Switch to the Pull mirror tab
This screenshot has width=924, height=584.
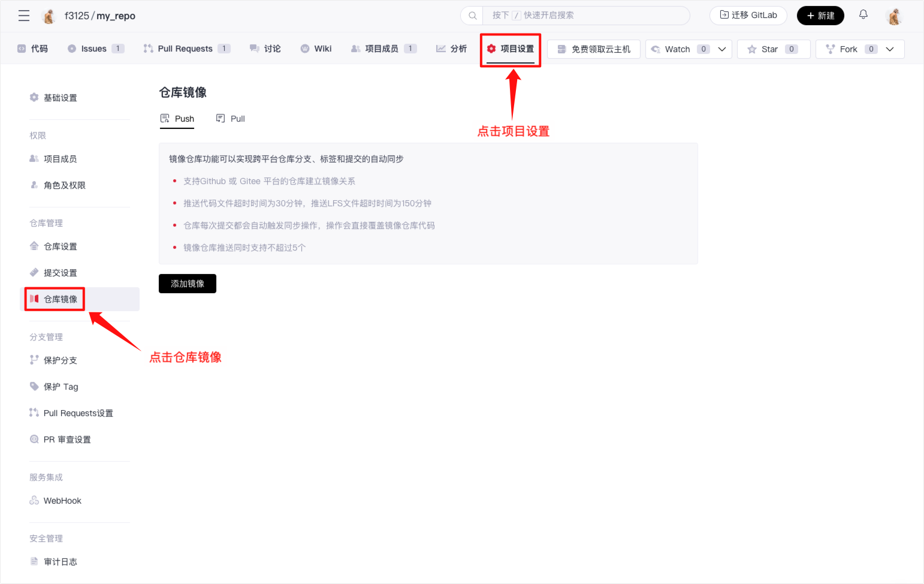point(231,119)
